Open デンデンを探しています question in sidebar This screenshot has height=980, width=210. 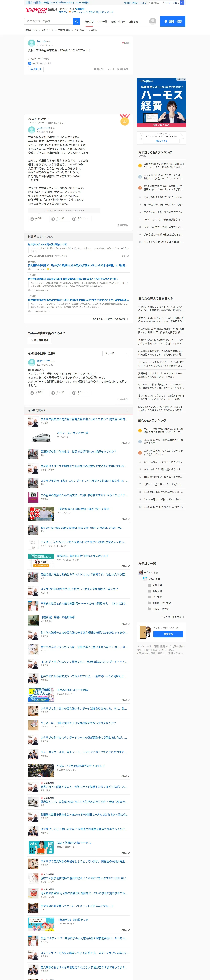161,308
